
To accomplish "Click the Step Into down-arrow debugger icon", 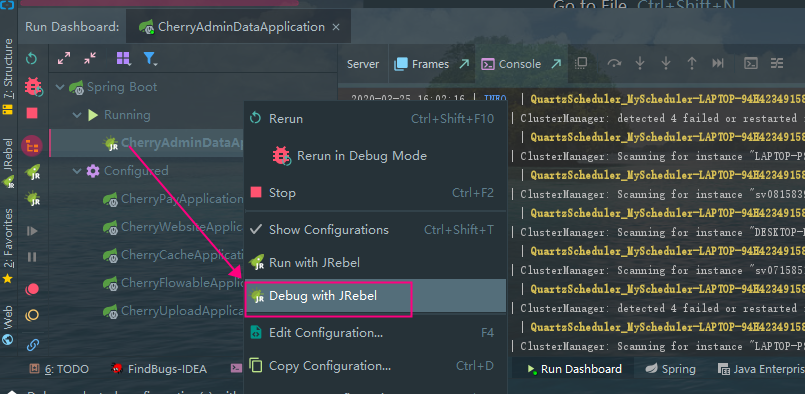I will coord(640,63).
